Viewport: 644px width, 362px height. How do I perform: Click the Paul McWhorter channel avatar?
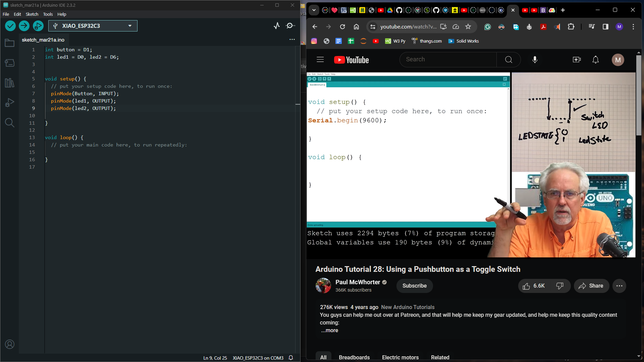tap(323, 286)
